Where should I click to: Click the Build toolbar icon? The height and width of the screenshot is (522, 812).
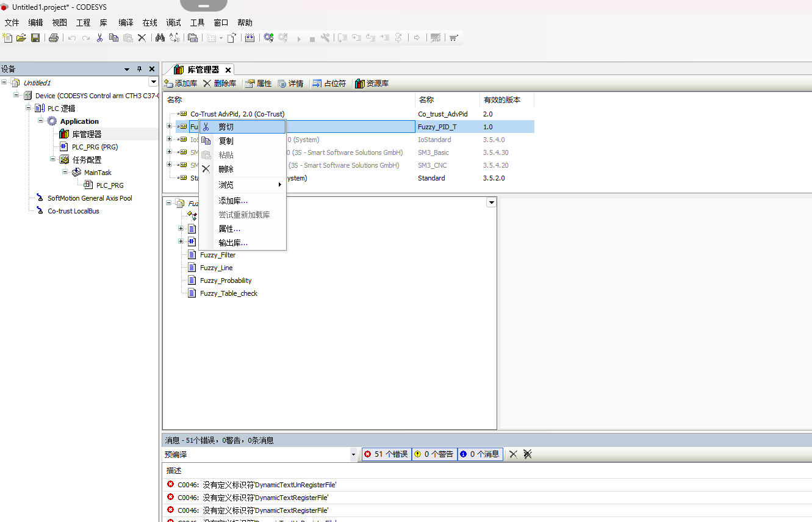tap(250, 38)
